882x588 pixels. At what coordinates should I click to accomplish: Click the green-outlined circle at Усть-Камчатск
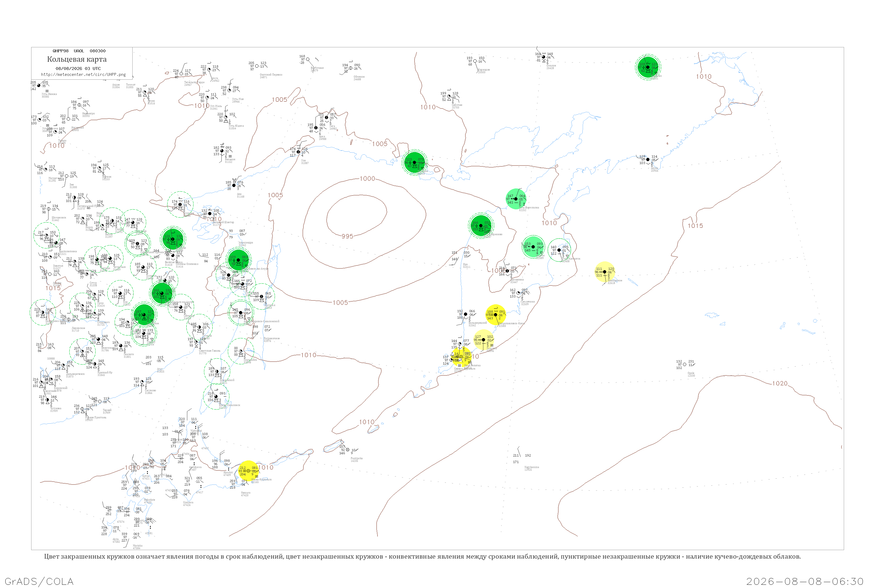point(559,250)
